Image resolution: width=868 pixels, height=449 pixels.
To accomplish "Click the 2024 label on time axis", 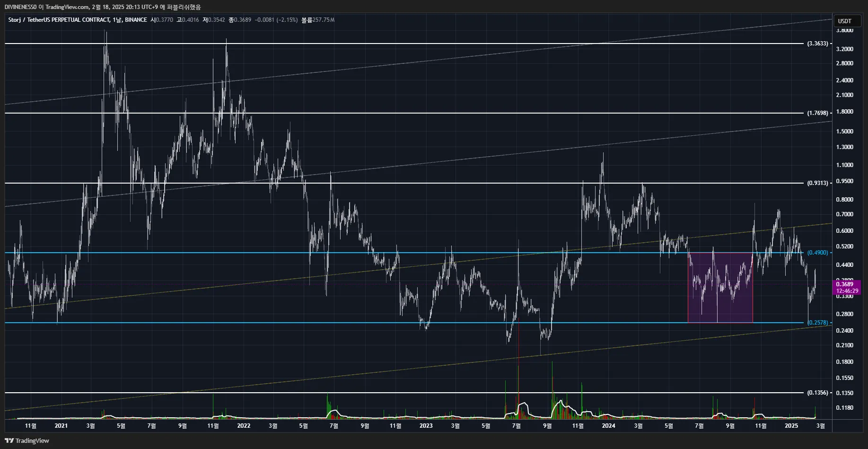I will coord(608,426).
